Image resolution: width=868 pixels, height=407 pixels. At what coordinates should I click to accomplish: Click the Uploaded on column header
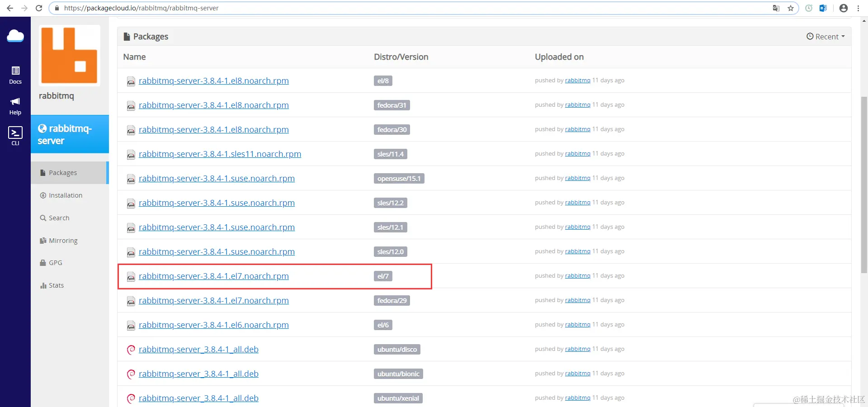[559, 57]
